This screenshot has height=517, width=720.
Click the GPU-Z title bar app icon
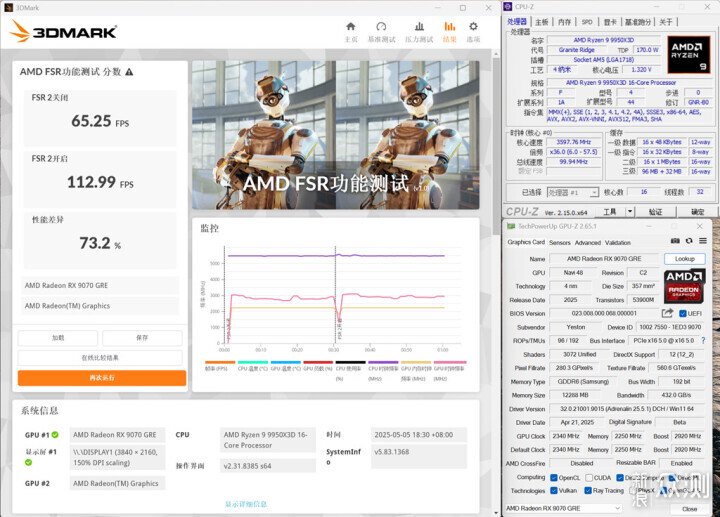click(x=511, y=226)
